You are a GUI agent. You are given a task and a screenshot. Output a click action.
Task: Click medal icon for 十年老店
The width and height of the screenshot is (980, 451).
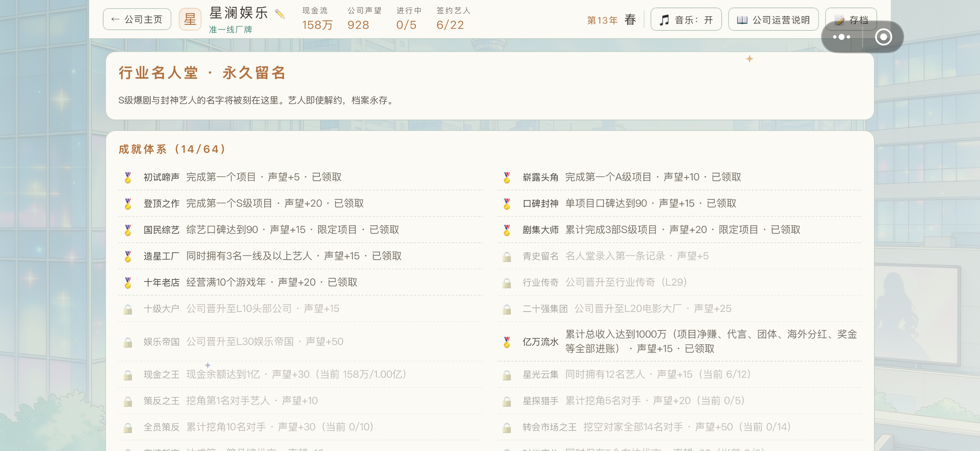128,282
